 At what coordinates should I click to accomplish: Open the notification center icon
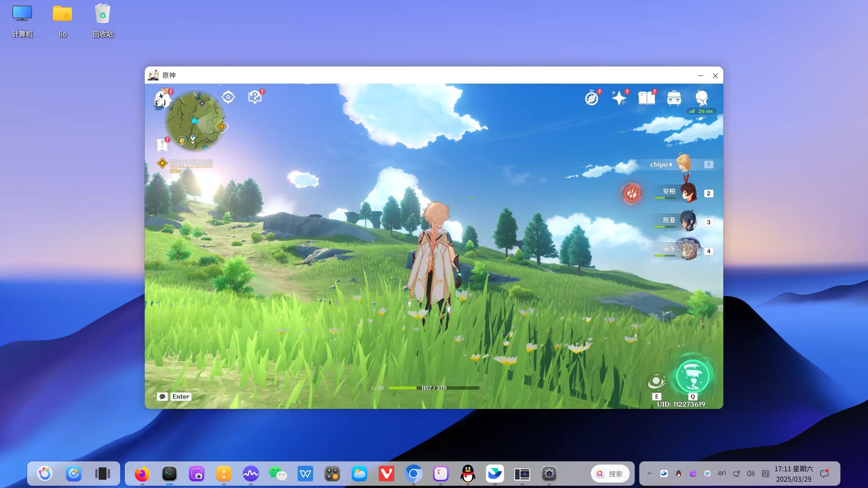(x=825, y=474)
